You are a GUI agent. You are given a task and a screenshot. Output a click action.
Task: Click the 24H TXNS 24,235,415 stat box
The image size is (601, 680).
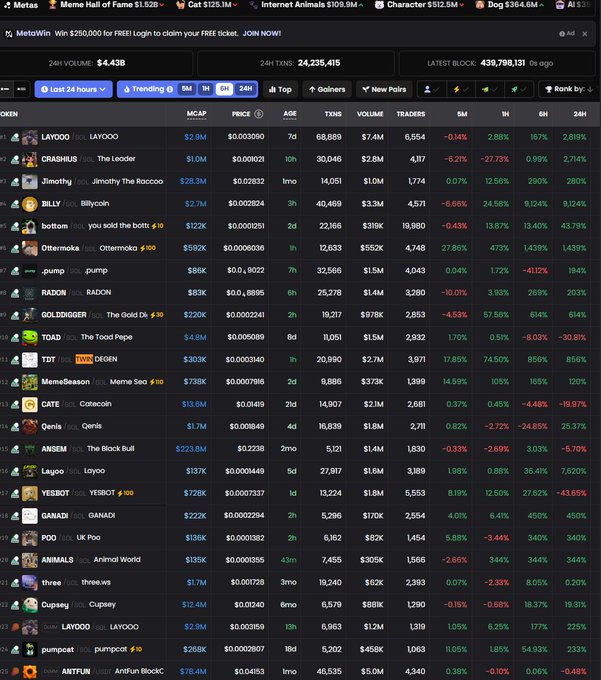pyautogui.click(x=296, y=63)
